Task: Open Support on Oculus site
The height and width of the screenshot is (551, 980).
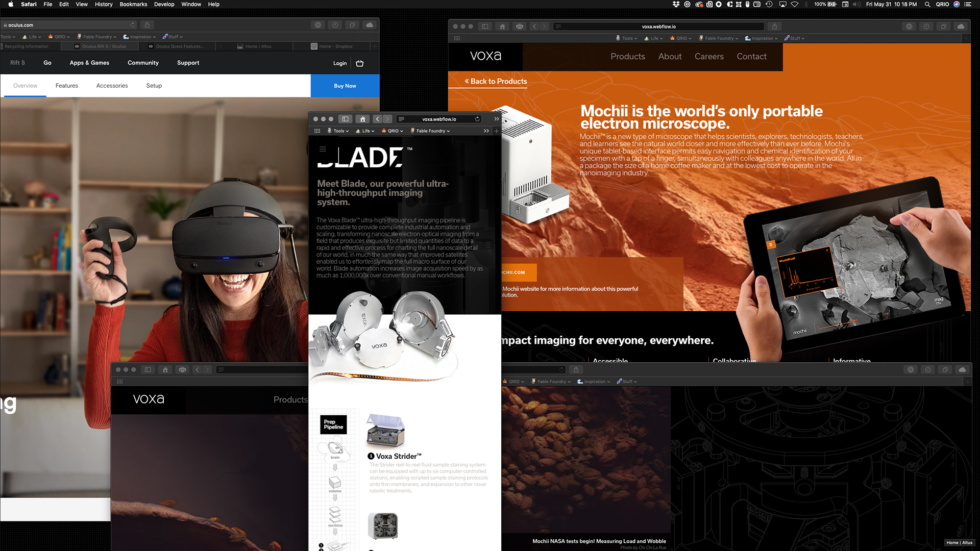Action: (x=188, y=63)
